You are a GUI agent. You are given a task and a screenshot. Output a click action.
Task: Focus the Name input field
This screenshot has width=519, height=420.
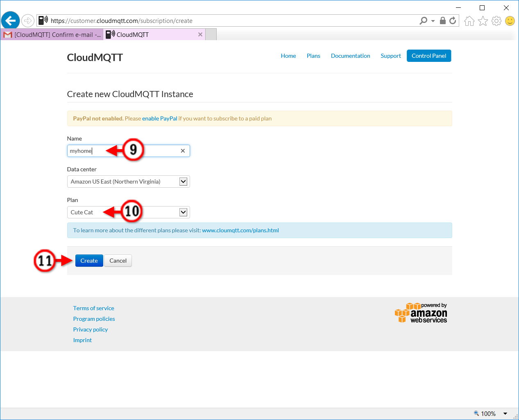click(128, 151)
